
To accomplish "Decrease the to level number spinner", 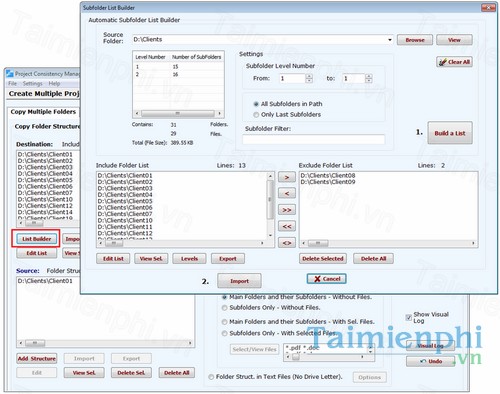I will click(x=369, y=81).
